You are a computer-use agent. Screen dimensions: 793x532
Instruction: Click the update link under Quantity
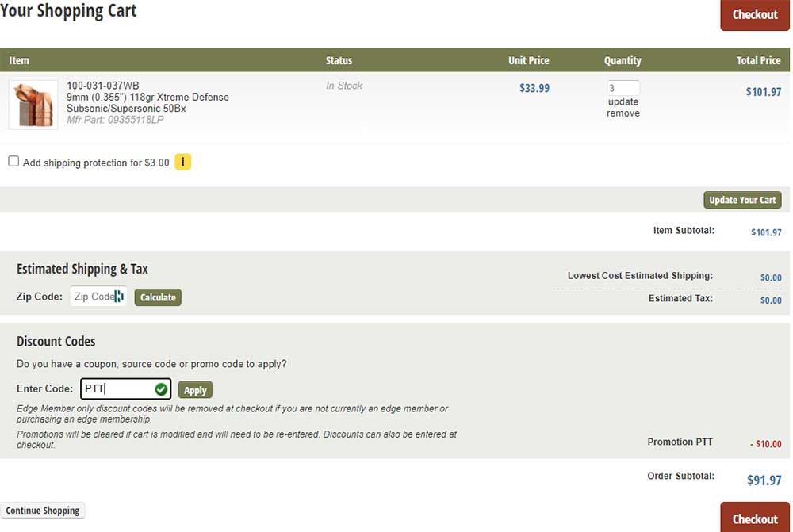point(623,101)
